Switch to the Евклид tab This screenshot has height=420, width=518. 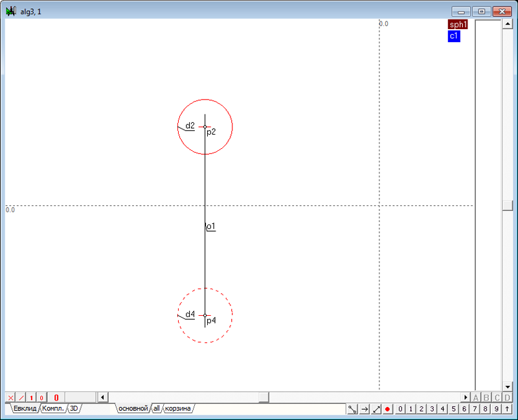coord(25,408)
